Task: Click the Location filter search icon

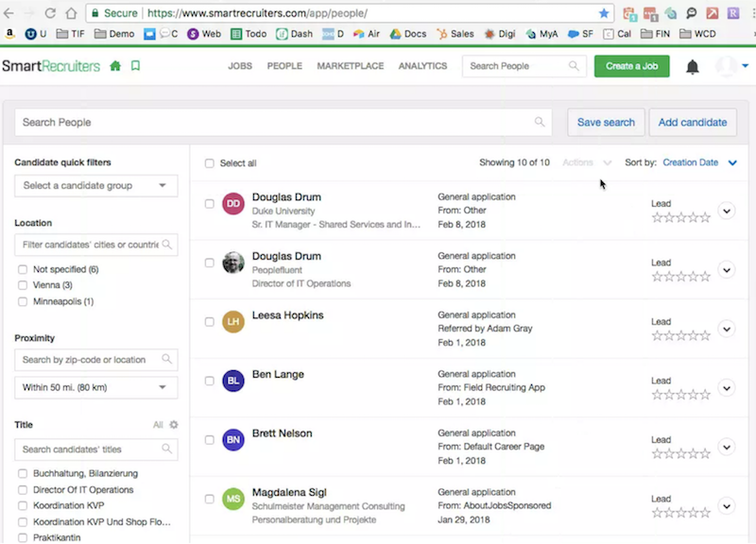Action: 167,245
